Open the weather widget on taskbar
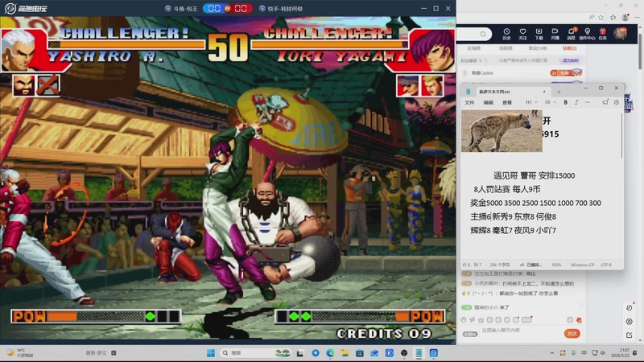Viewport: 644px width, 362px height. pos(21,353)
